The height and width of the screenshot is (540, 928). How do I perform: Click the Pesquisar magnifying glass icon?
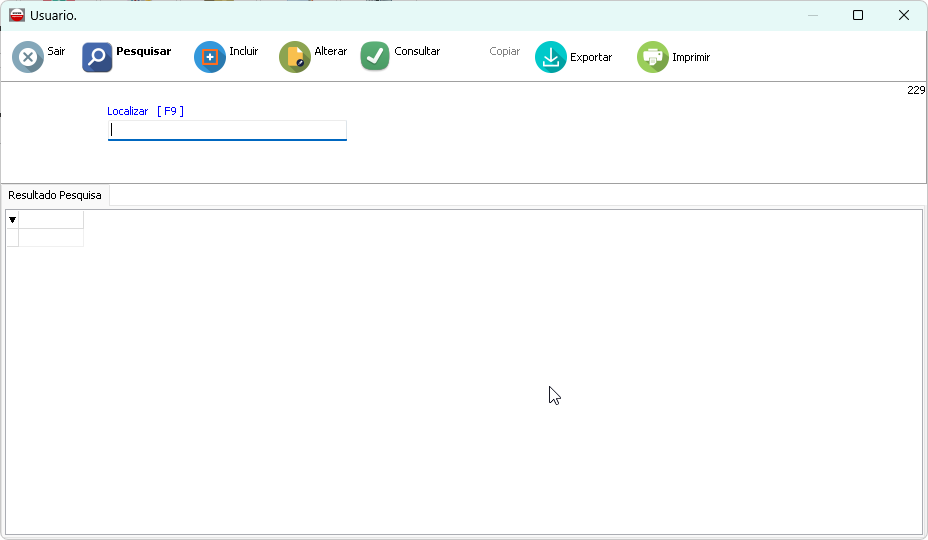click(x=97, y=57)
